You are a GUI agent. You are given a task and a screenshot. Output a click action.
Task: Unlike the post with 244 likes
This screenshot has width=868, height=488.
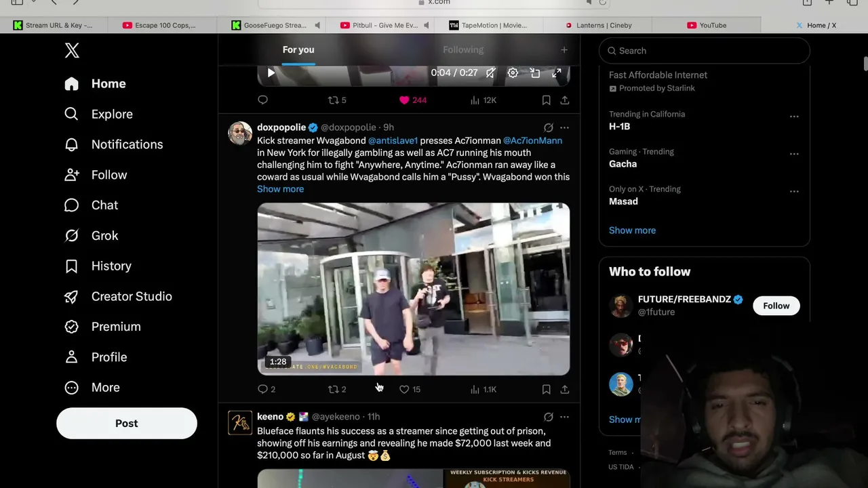click(412, 100)
